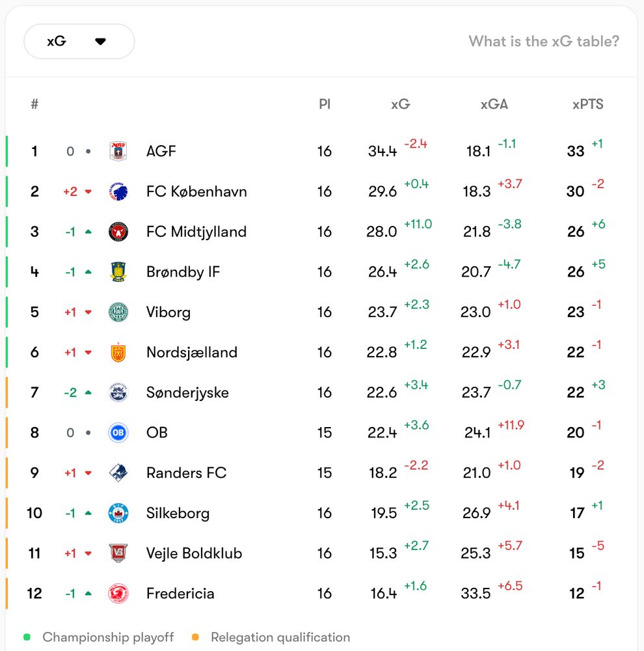The width and height of the screenshot is (644, 651).
Task: Click the green Championship playoff legend dot
Action: pos(27,637)
